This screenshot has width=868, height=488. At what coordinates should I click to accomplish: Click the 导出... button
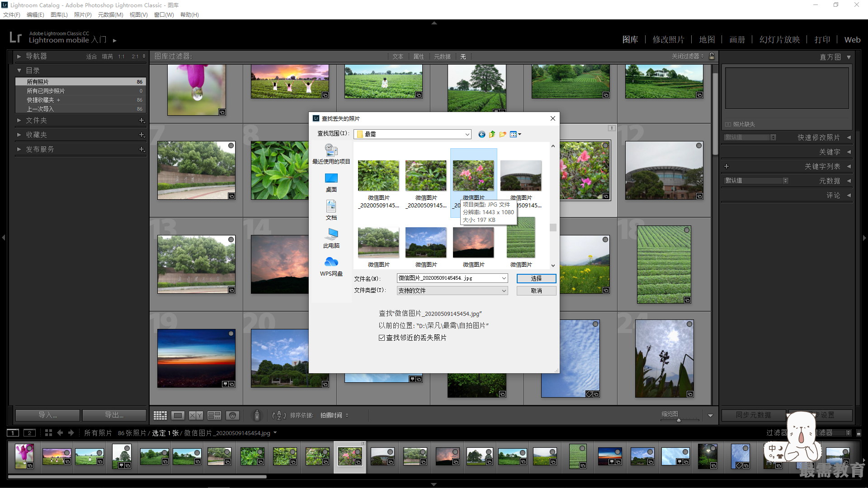click(x=114, y=415)
